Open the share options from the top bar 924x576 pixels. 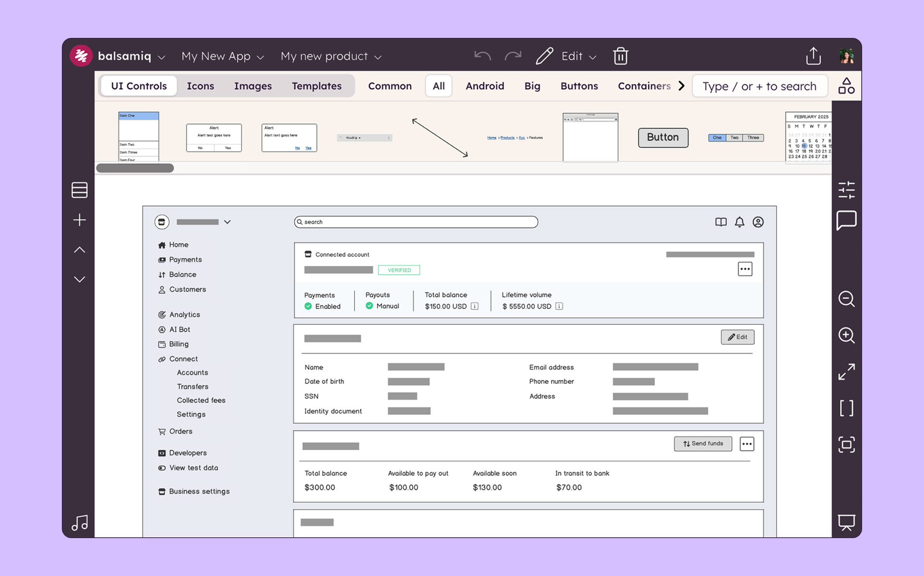(813, 56)
